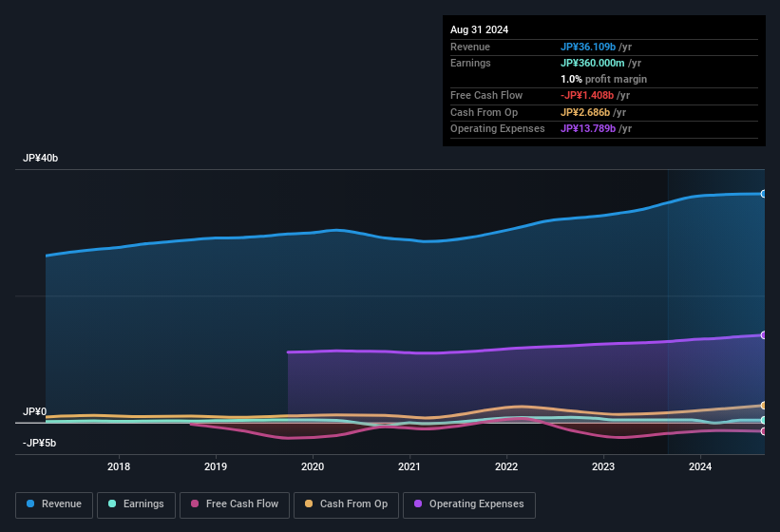Toggle the Earnings legend button
The width and height of the screenshot is (780, 532).
pyautogui.click(x=136, y=504)
